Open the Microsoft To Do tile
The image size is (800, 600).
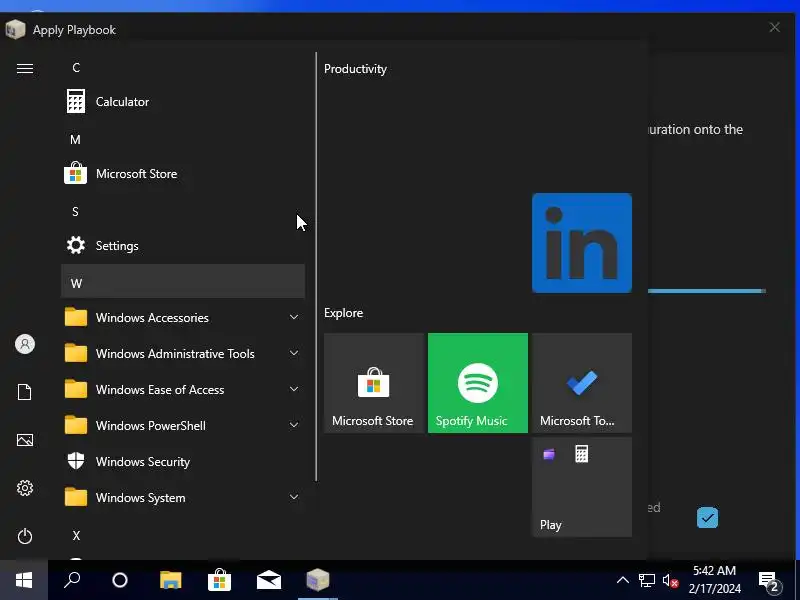click(582, 383)
